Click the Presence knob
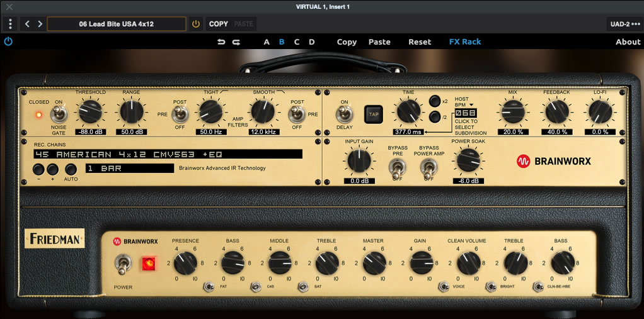644x319 pixels. point(185,263)
